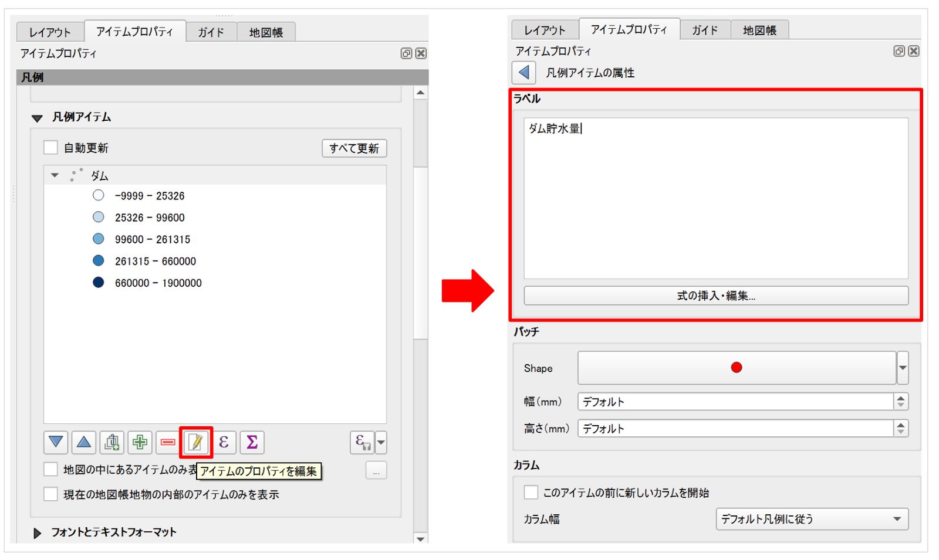Click the red circle Shape patch swatch

click(x=737, y=368)
